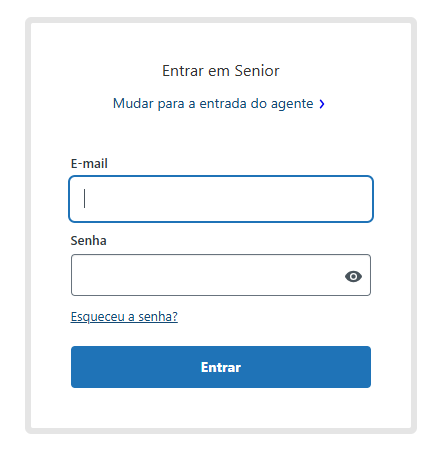The width and height of the screenshot is (447, 464).
Task: Click the right-pointing chevron in header
Action: coord(322,104)
